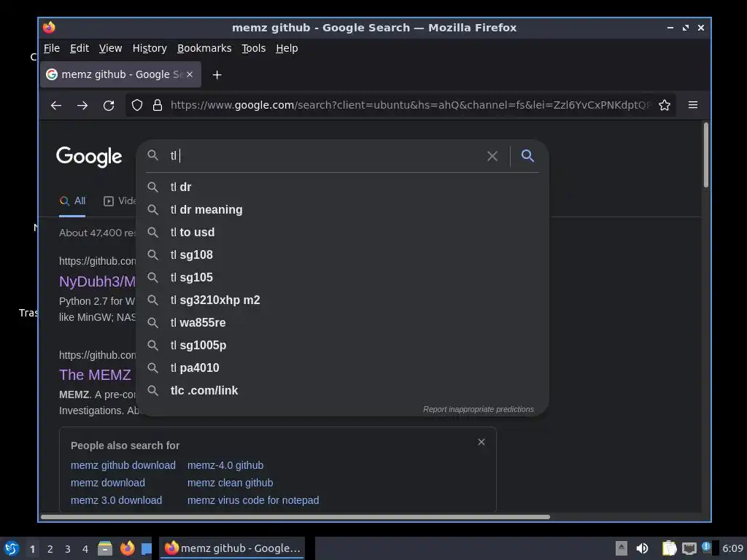Choose the 'tl sg108' suggestion

(x=343, y=254)
